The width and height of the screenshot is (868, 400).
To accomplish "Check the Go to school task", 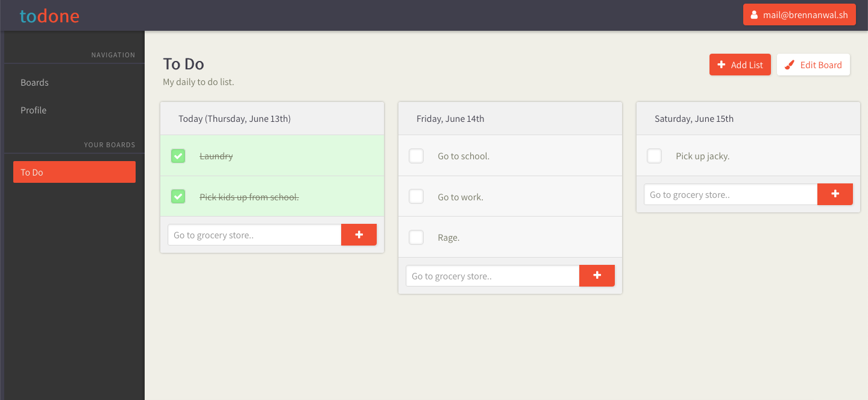I will point(416,156).
